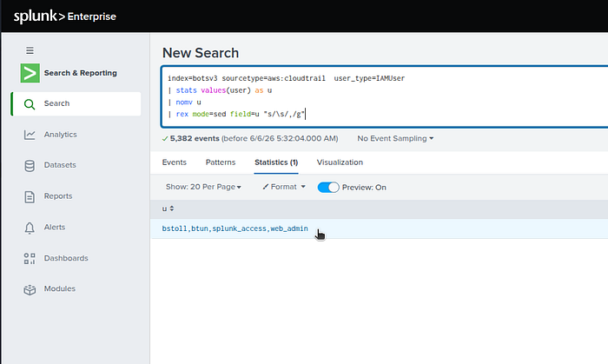The image size is (608, 364).
Task: Open Analytics in the sidebar
Action: point(60,135)
